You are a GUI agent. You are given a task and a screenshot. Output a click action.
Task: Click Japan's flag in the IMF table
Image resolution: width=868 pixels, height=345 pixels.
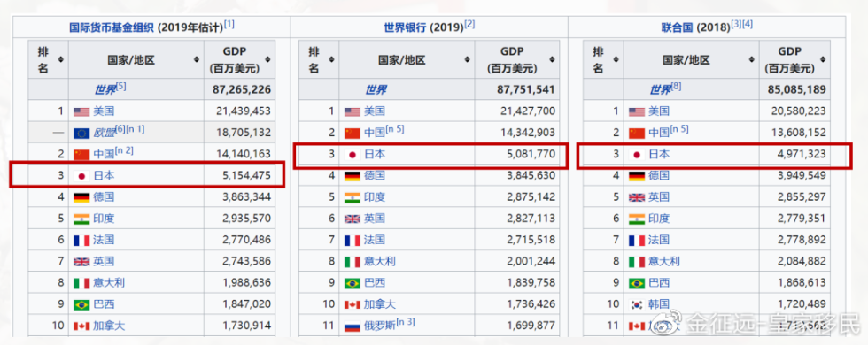click(81, 176)
